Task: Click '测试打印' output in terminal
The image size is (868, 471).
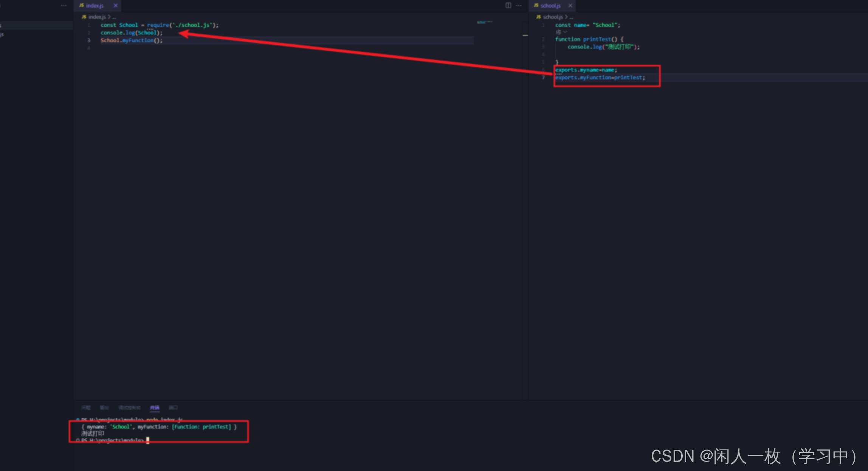Action: [93, 434]
